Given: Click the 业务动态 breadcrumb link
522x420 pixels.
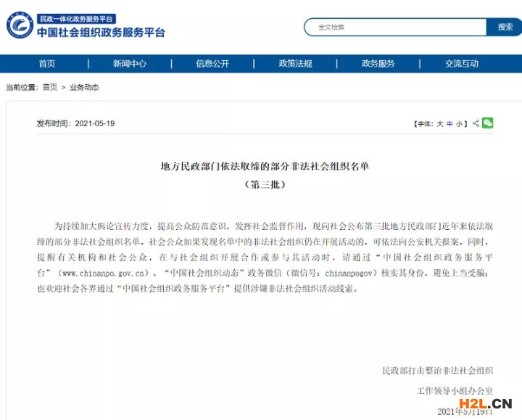Looking at the screenshot, I should point(84,87).
